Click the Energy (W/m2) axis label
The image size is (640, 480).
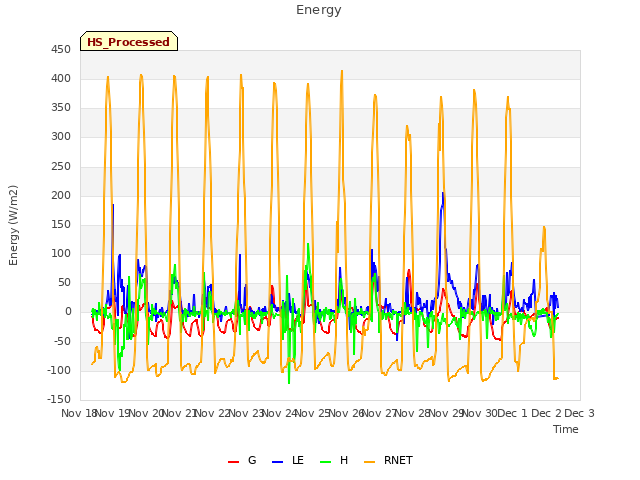coord(13,225)
